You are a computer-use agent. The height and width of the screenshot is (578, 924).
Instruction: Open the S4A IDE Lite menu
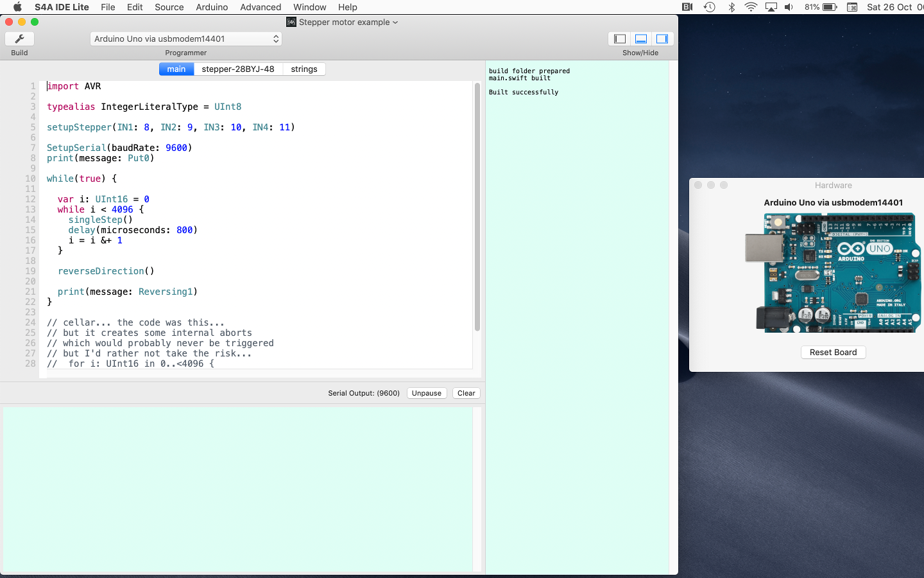point(62,7)
